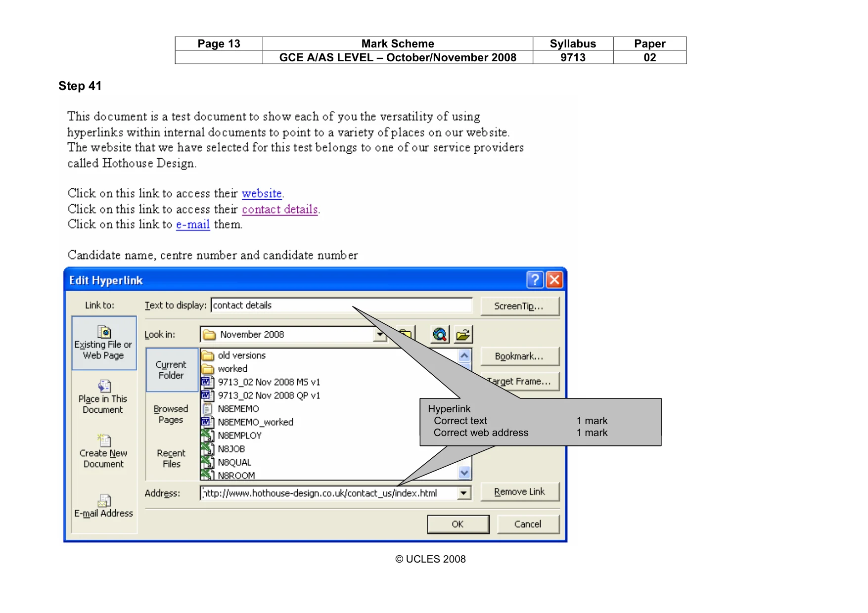
Task: Click the Browse the Web globe icon
Action: pos(439,335)
